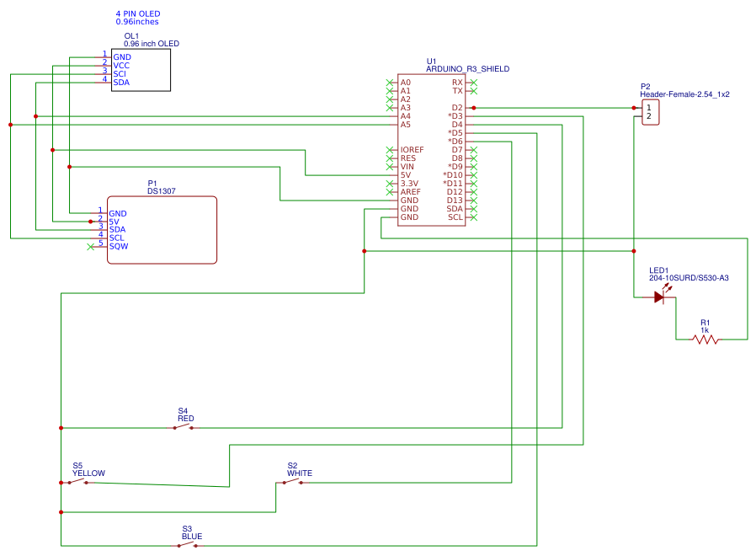Pick the S5 YELLOW switch symbol
Viewport: 756px width, 556px height.
click(x=78, y=482)
